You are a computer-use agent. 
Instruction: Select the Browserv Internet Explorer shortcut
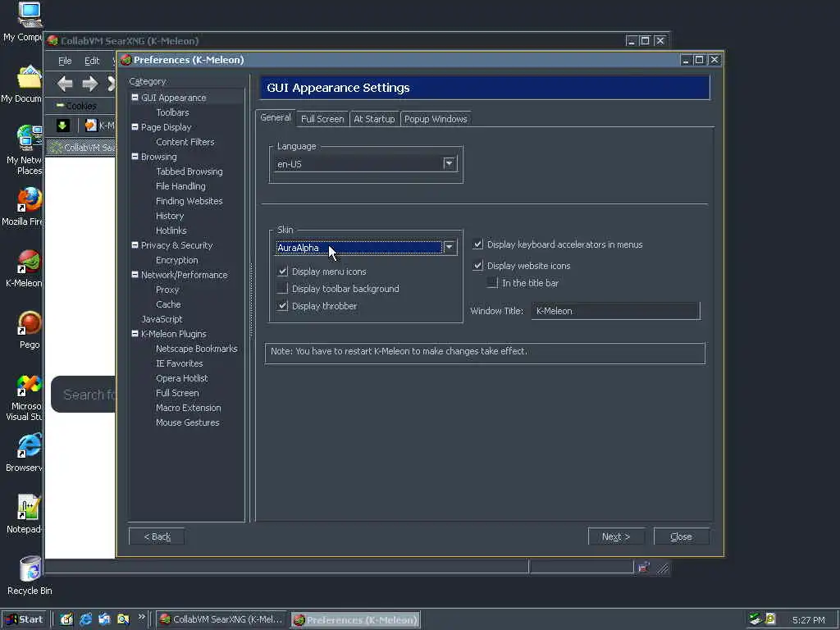click(29, 445)
